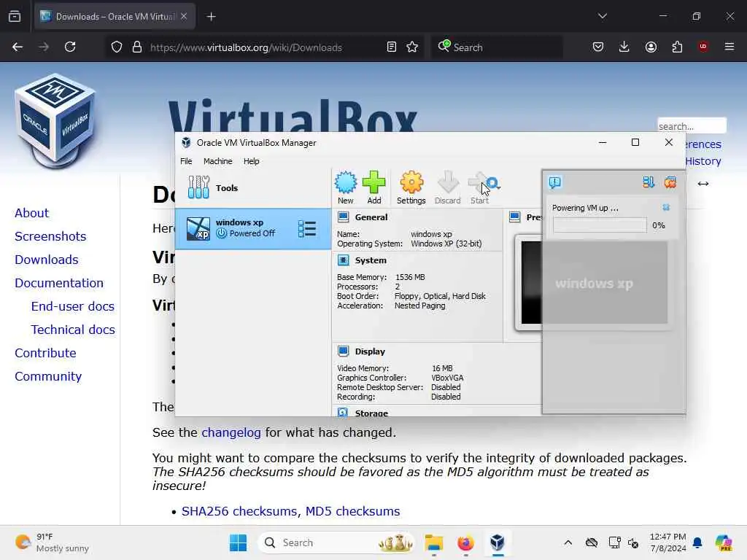Click the Storage section icon
The height and width of the screenshot is (560, 747).
click(343, 412)
